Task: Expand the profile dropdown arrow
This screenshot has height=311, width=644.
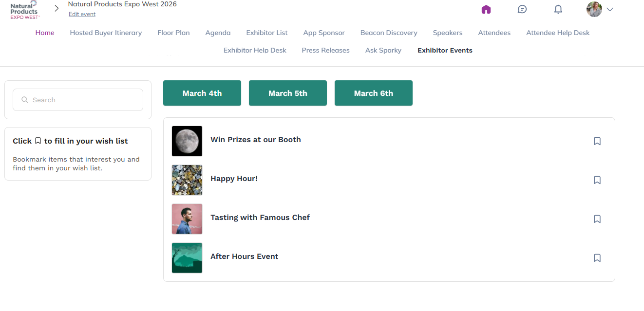Action: tap(610, 9)
